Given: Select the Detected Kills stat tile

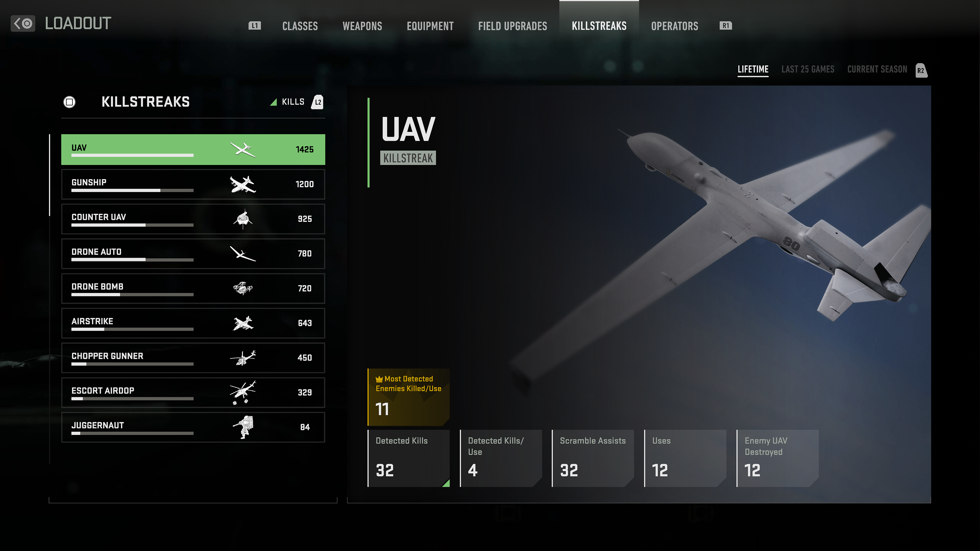Looking at the screenshot, I should (409, 458).
